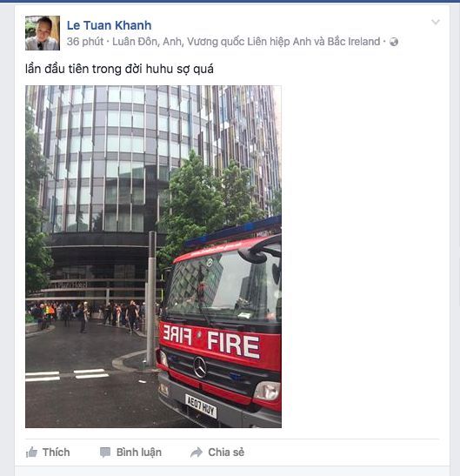Viewport: 460px width, 476px height.
Task: Open the '36 phút' timestamp link
Action: [85, 42]
